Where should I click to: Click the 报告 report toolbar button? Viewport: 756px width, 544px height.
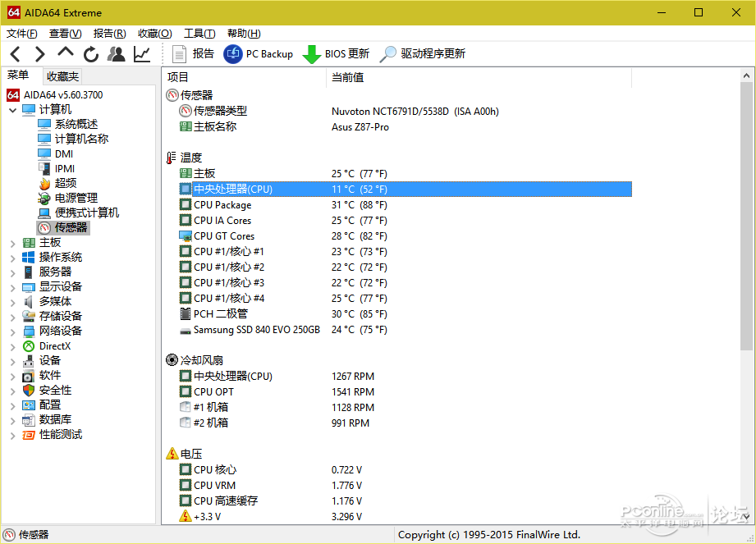tap(193, 54)
